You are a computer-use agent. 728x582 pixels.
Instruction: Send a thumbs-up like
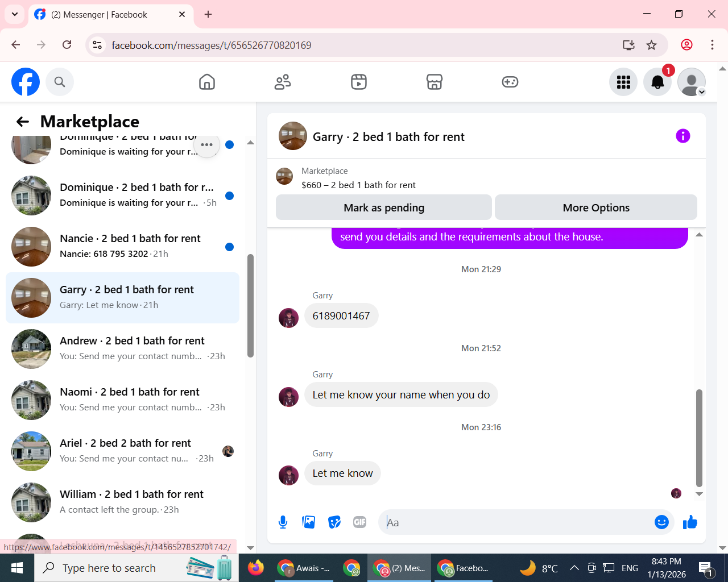(x=690, y=522)
